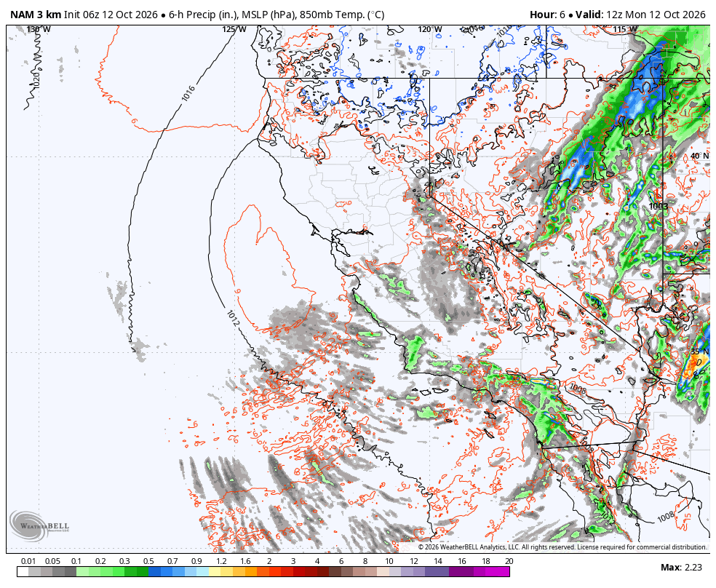
Task: Click the white swatch starting the legend
Action: pos(23,571)
